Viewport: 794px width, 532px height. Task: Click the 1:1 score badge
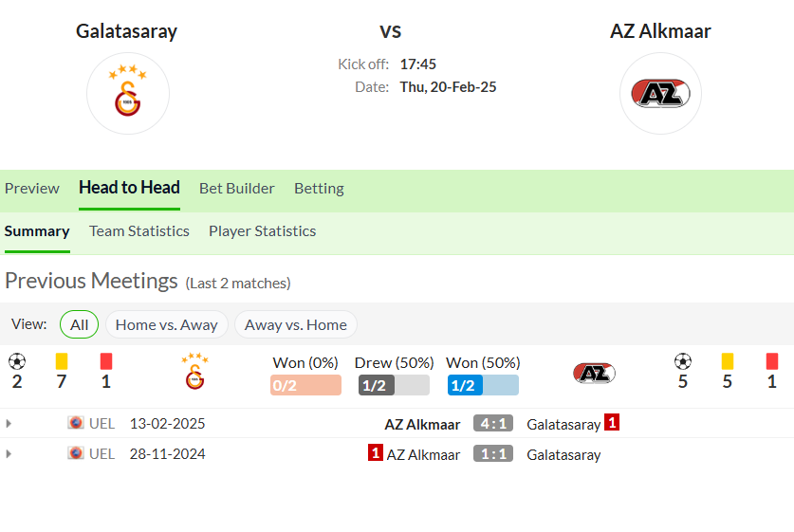tap(493, 453)
